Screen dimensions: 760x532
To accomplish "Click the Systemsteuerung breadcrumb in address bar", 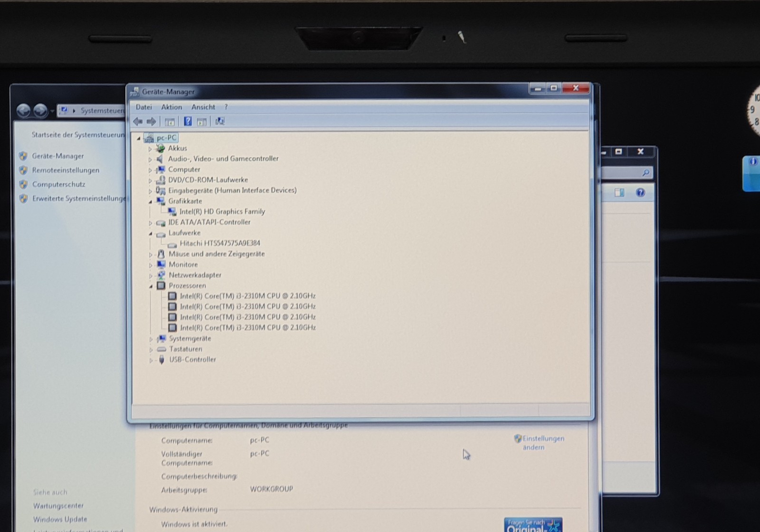I will pyautogui.click(x=102, y=111).
